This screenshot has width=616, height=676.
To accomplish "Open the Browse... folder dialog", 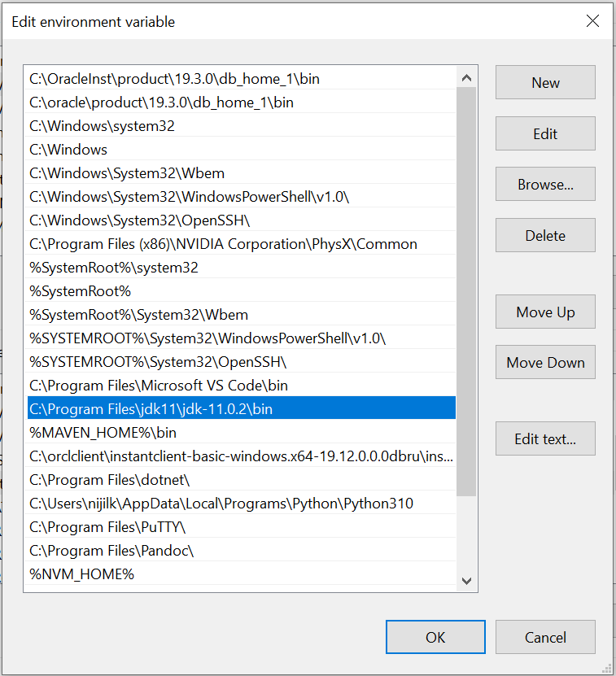I will (545, 185).
